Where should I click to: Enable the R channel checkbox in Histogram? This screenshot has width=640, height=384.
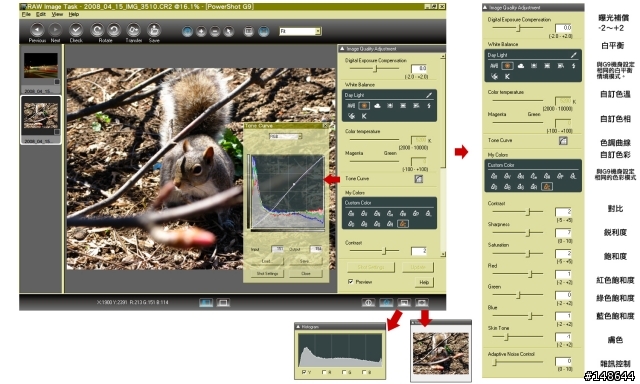pos(324,372)
